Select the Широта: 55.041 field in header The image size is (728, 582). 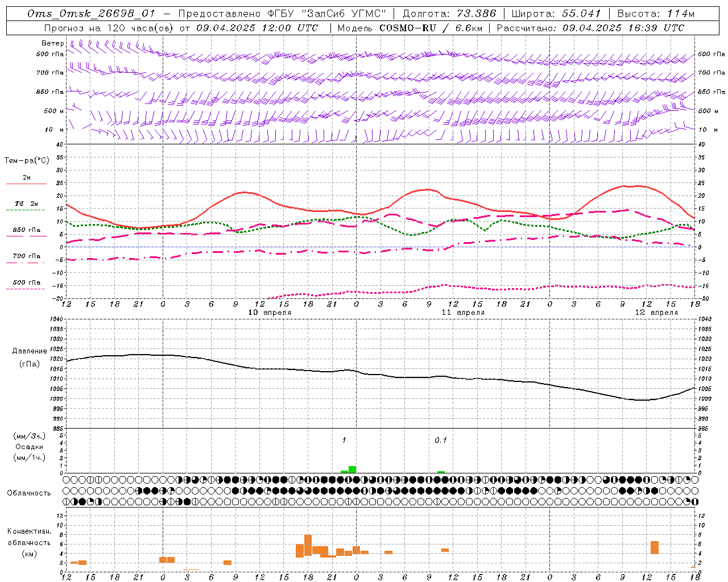coord(556,14)
